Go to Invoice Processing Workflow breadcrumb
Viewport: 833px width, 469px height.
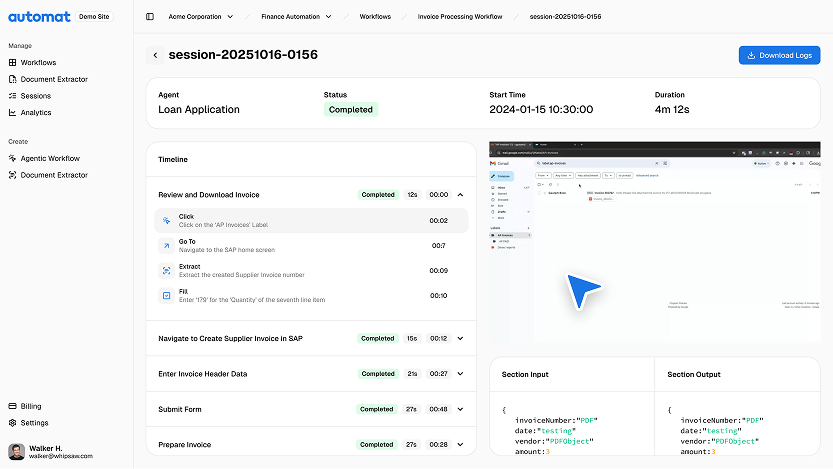[x=460, y=16]
